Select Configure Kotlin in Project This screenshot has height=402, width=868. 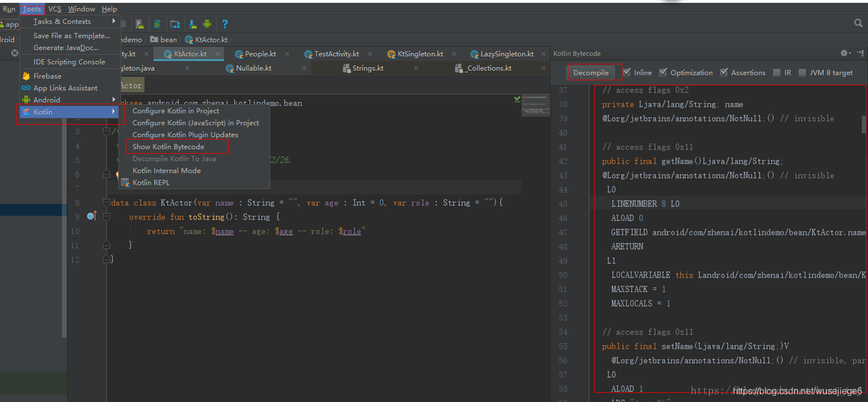click(x=194, y=111)
